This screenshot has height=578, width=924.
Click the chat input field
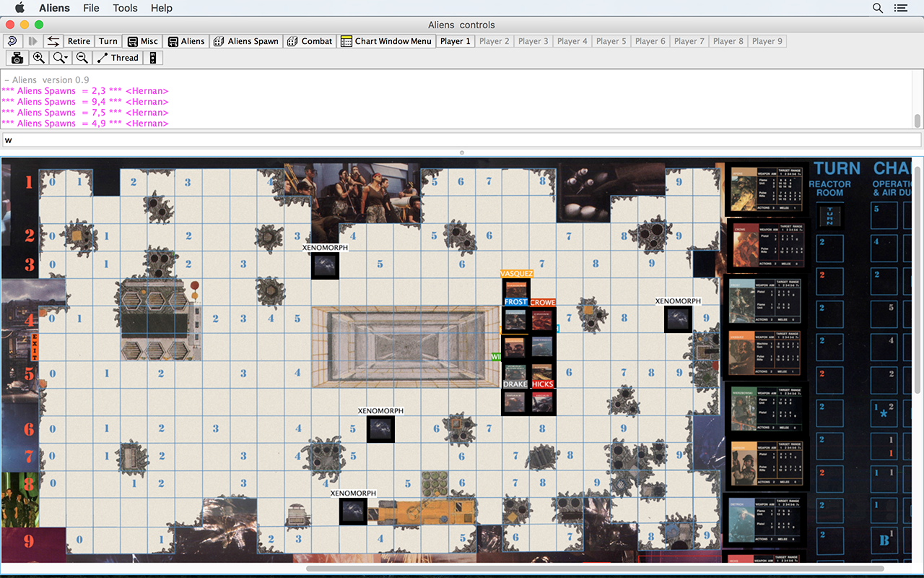[461, 139]
